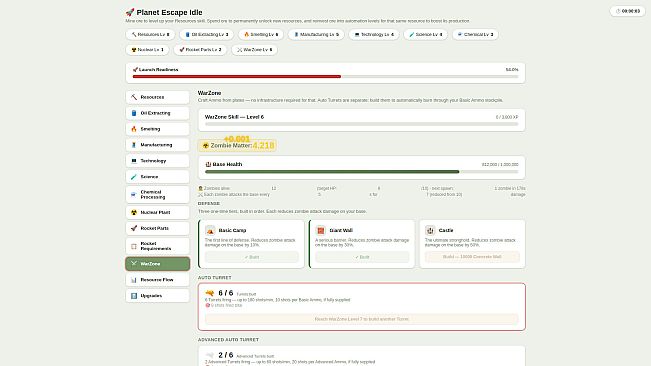Click the Science Lv chip test tube icon
651x366 pixels.
pos(411,34)
